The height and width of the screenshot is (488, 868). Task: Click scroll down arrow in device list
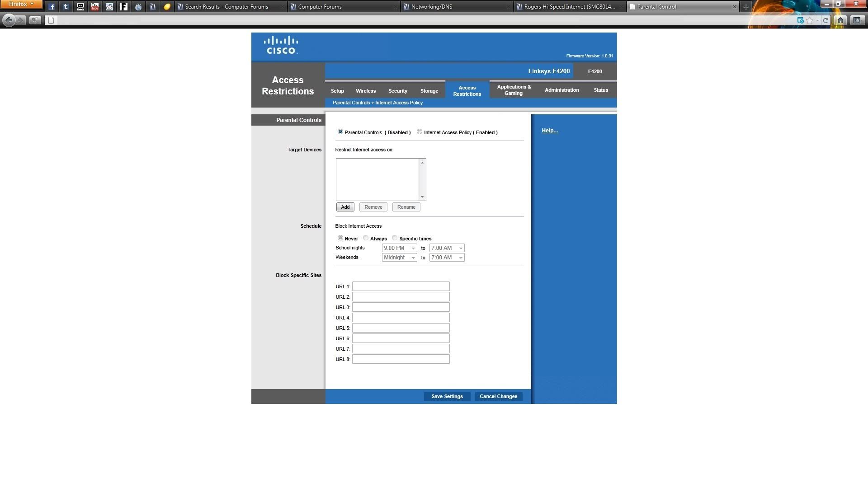click(422, 197)
